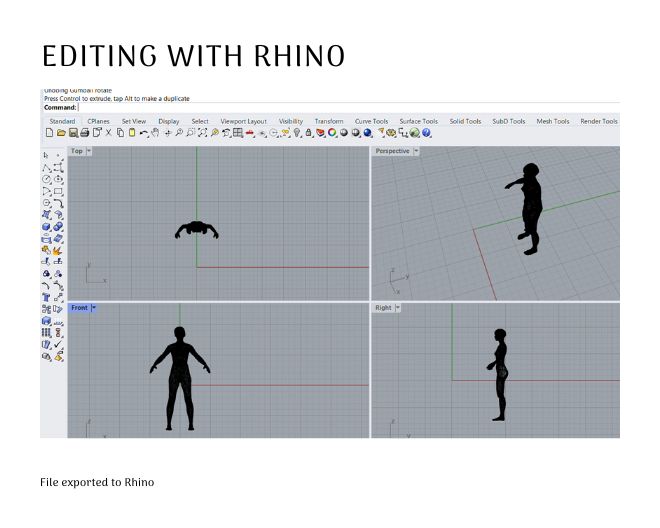Open the Right viewport dropdown arrow
Image resolution: width=660 pixels, height=528 pixels.
398,308
